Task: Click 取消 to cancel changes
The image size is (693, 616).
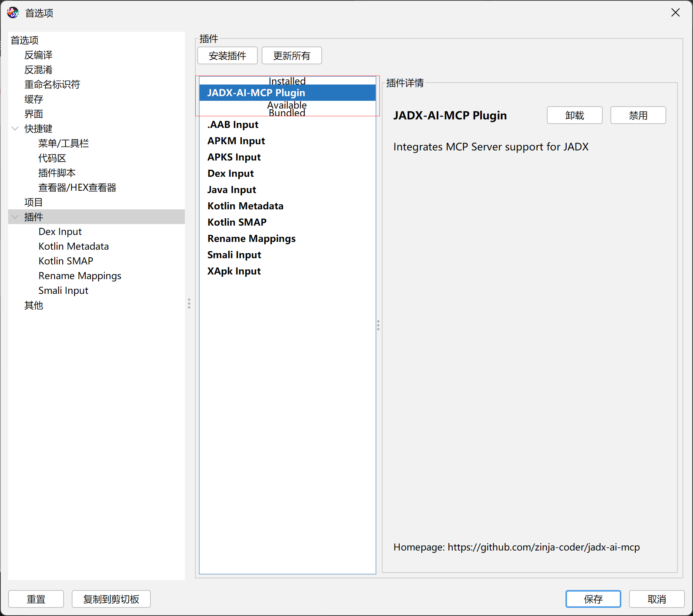Action: click(x=657, y=599)
